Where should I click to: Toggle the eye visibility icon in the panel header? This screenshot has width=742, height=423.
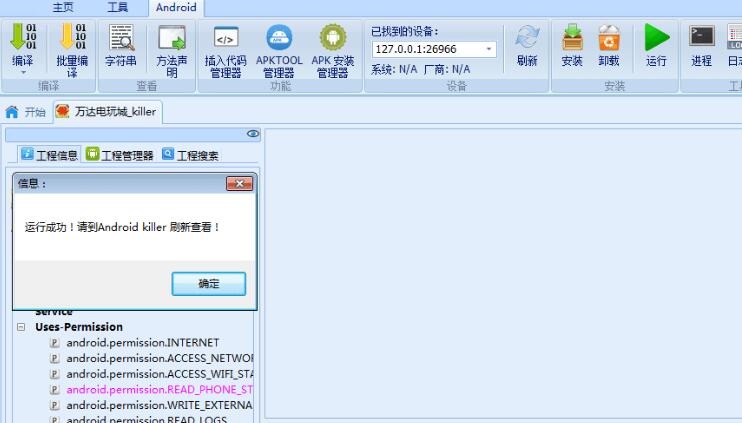(253, 134)
